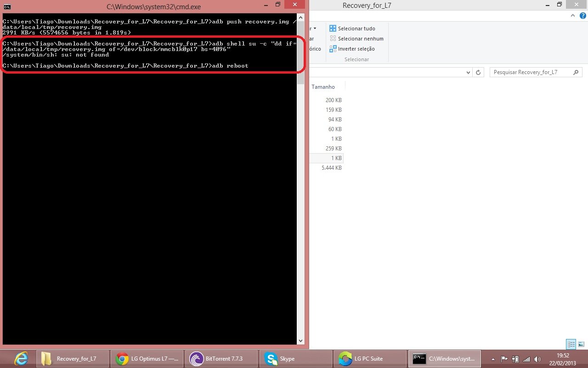Open Internet Explorer from the taskbar

(21, 358)
